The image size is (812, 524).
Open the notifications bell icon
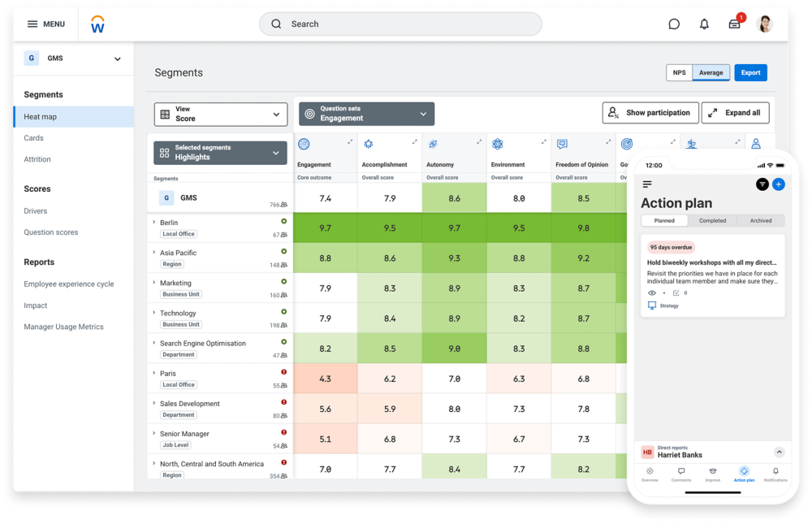click(704, 24)
